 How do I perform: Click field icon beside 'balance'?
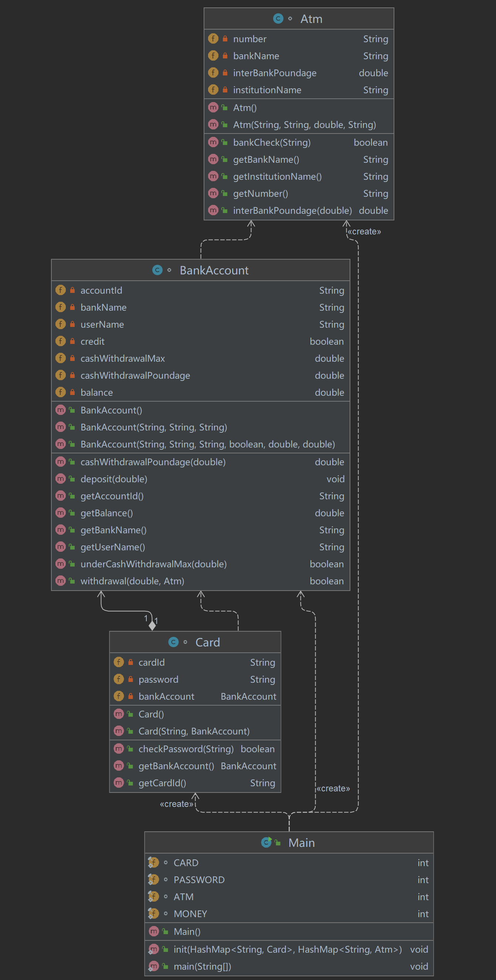pyautogui.click(x=61, y=392)
